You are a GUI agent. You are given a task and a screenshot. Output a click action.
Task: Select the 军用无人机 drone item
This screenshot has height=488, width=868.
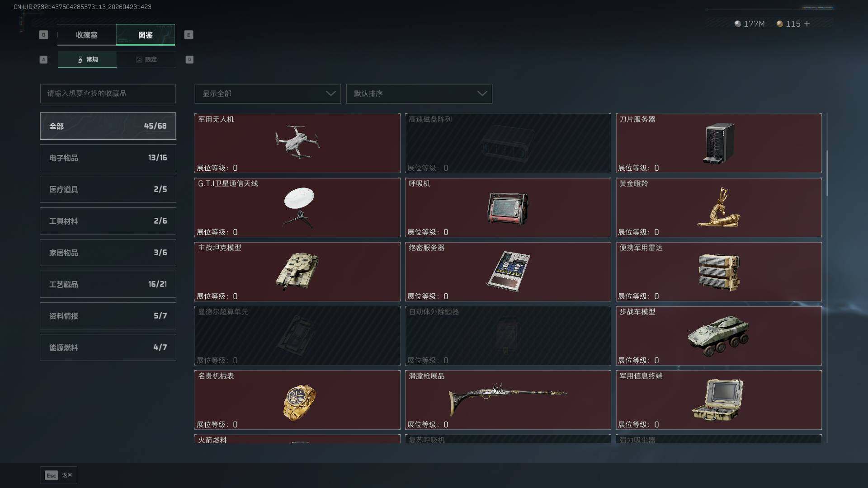[x=297, y=143]
